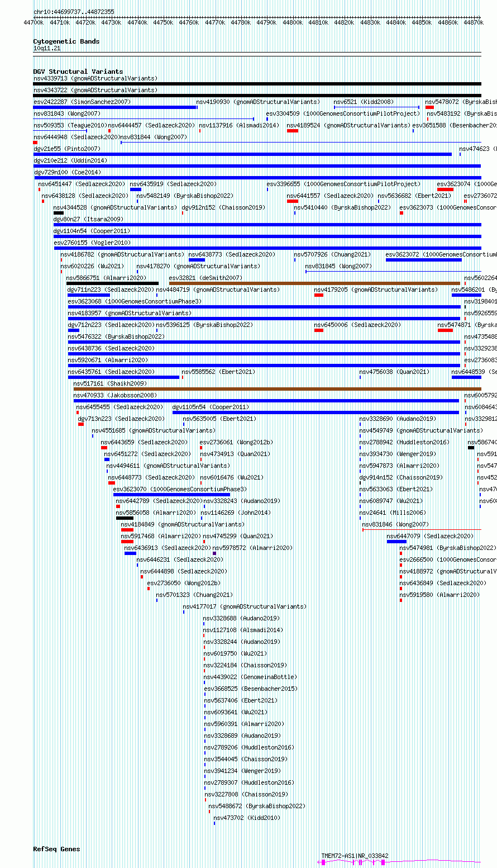This screenshot has width=497, height=868.
Task: Click the 44750k ruler tick label
Action: pyautogui.click(x=163, y=22)
